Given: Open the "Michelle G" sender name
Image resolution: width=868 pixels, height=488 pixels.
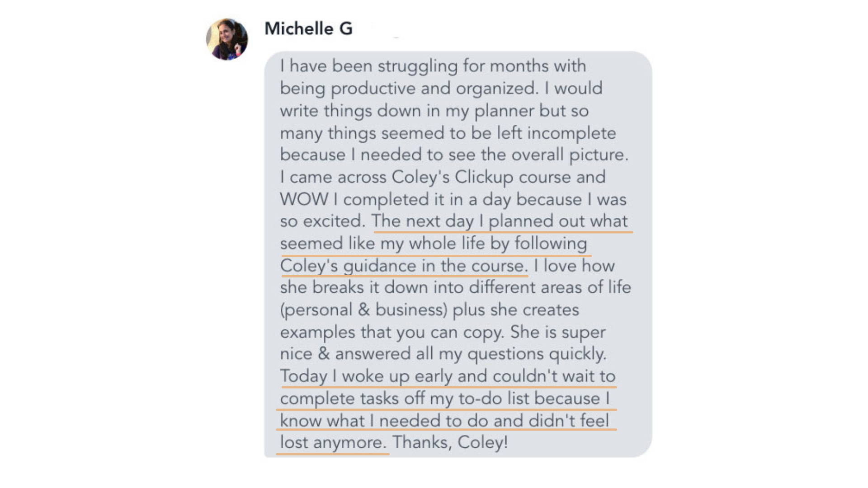Looking at the screenshot, I should (308, 28).
